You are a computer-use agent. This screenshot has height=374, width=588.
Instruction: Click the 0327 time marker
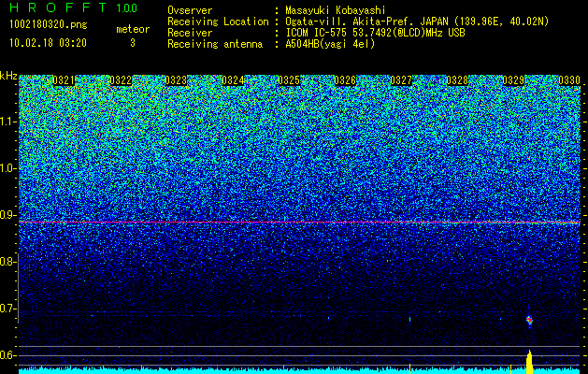[x=401, y=80]
